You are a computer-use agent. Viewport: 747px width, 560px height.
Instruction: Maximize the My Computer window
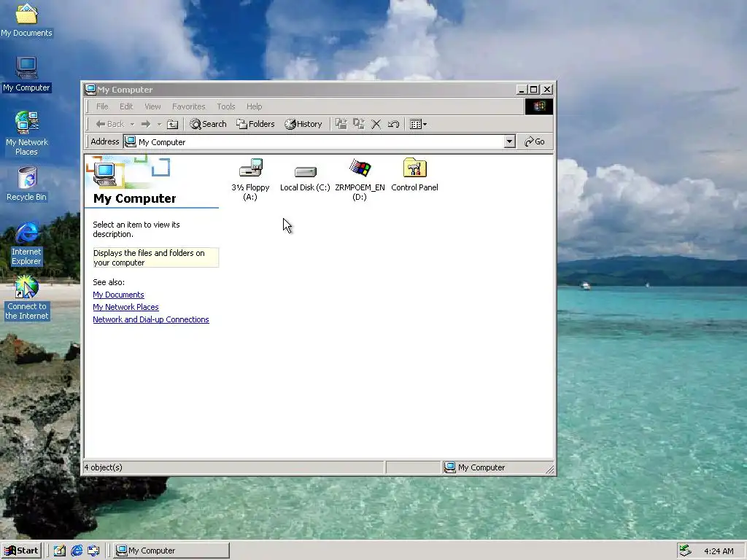(534, 90)
